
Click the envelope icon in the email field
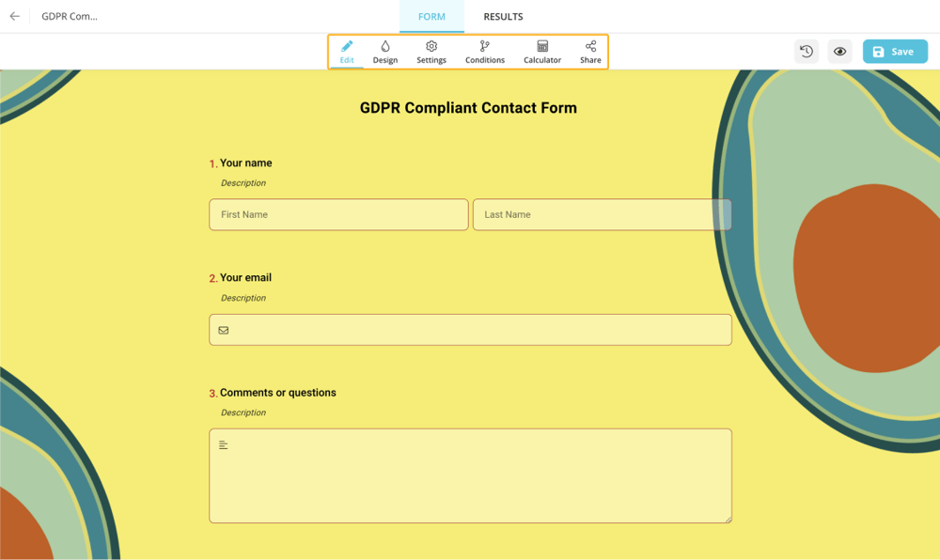[x=223, y=330]
